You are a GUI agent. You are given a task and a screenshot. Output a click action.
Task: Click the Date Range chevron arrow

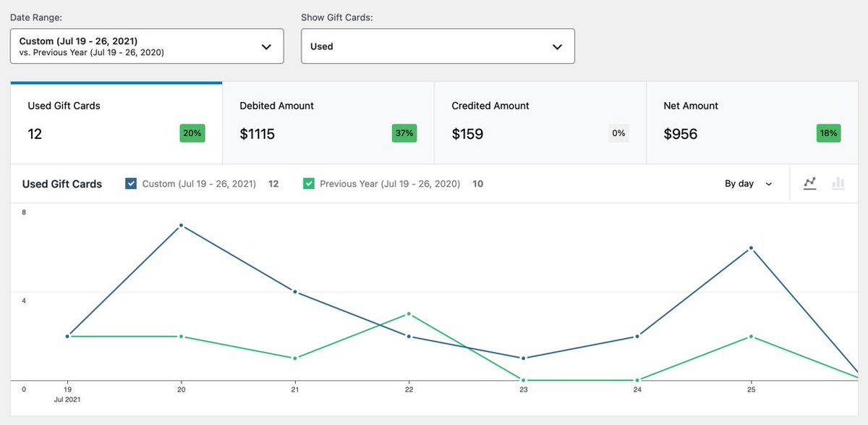point(266,46)
